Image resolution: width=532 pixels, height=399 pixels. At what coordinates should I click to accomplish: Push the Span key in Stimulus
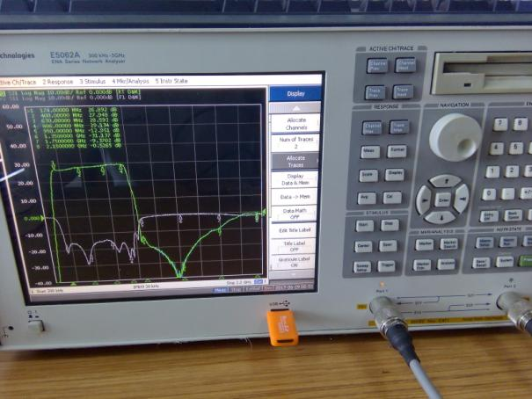coord(388,245)
